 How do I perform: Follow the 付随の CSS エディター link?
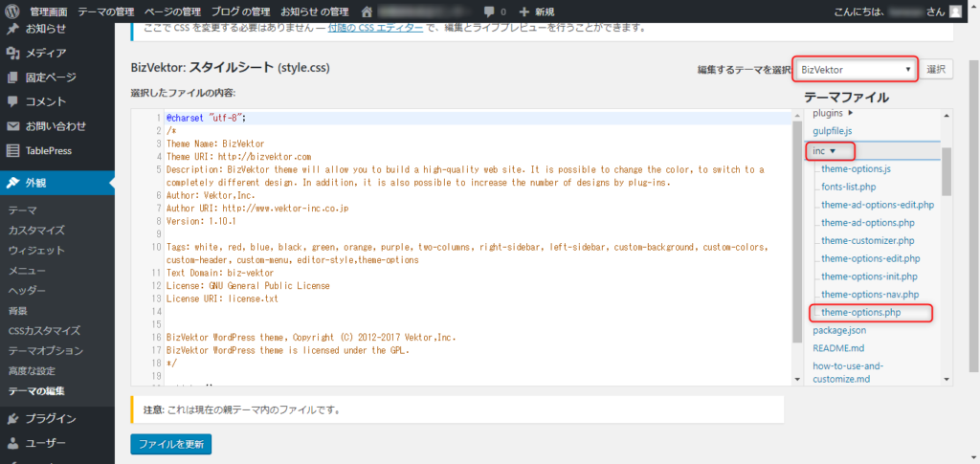pos(375,28)
